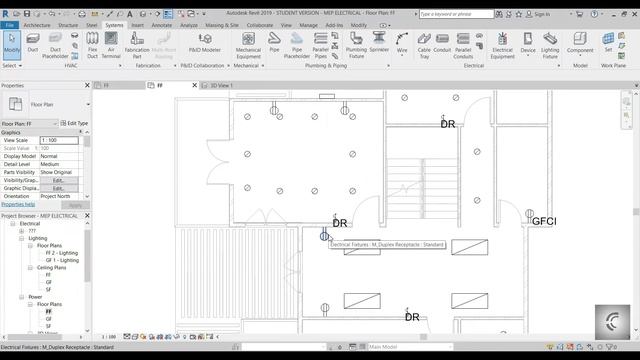This screenshot has height=360, width=640.
Task: Open GF 1 - Lighting floor plan
Action: 62,260
